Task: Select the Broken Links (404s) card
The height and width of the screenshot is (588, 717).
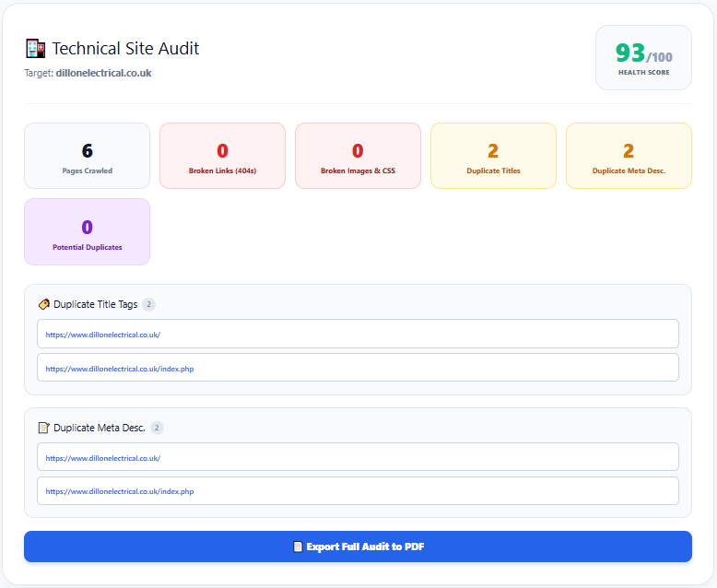Action: 223,156
